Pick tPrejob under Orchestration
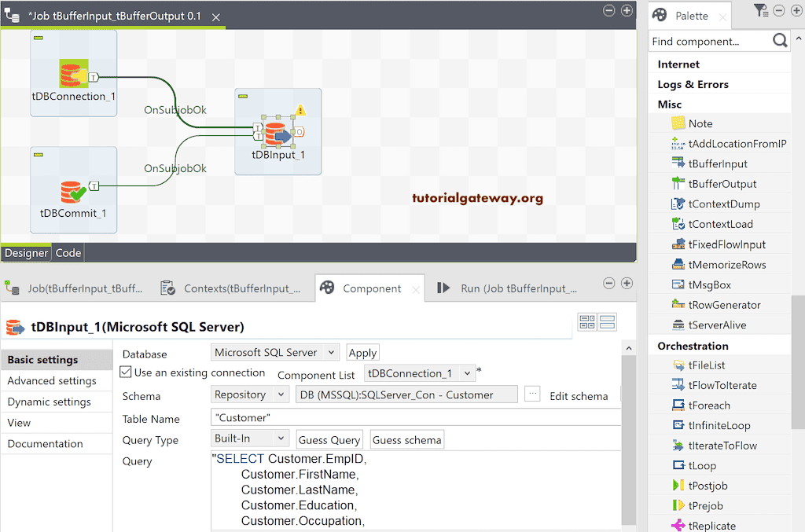Screen dimensions: 805x532 711,505
